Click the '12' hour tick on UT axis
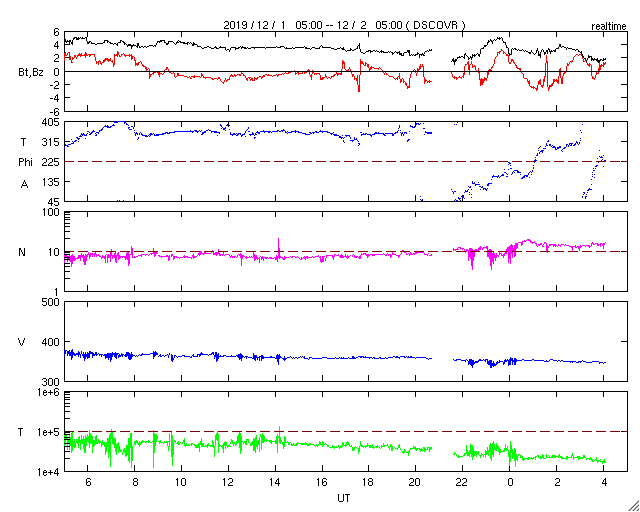 pyautogui.click(x=228, y=482)
